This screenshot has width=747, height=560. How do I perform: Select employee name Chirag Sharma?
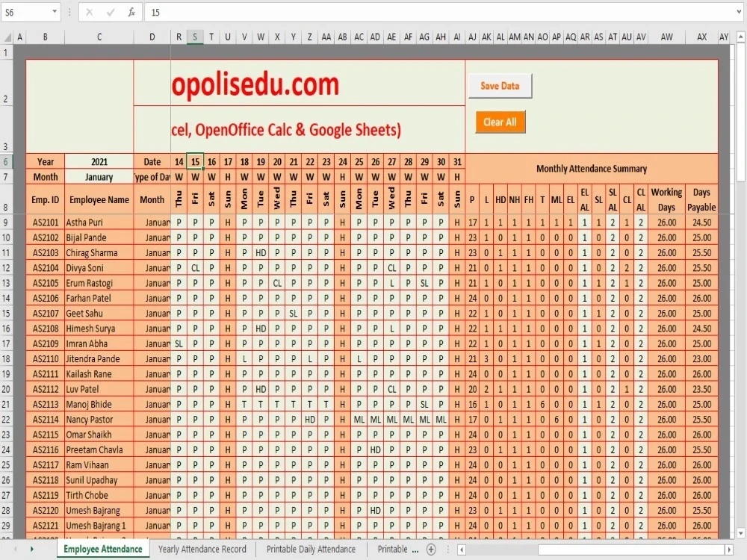[x=99, y=253]
